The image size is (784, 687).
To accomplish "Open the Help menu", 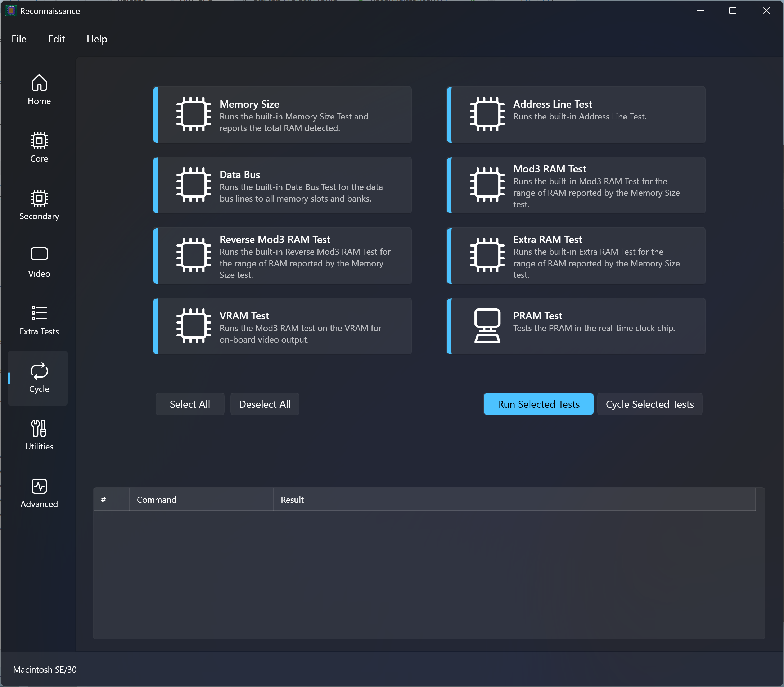I will 96,39.
